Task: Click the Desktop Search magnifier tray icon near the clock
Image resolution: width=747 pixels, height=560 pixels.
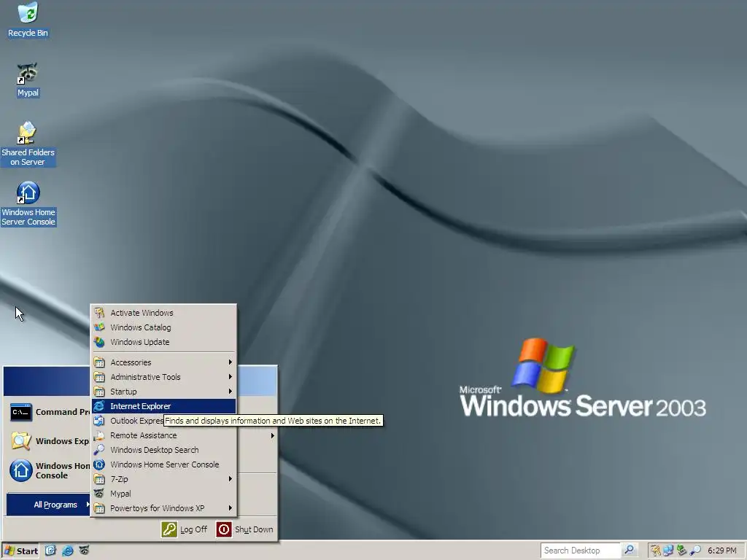Action: click(x=695, y=551)
